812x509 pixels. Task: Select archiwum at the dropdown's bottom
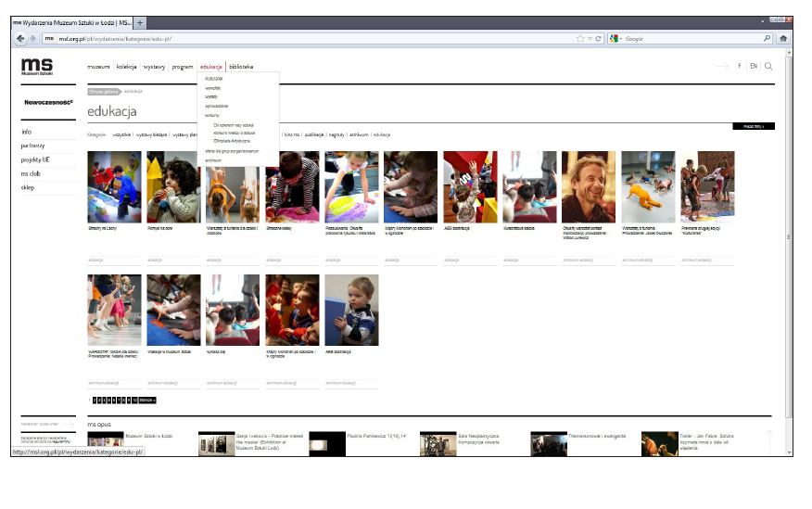pyautogui.click(x=213, y=160)
